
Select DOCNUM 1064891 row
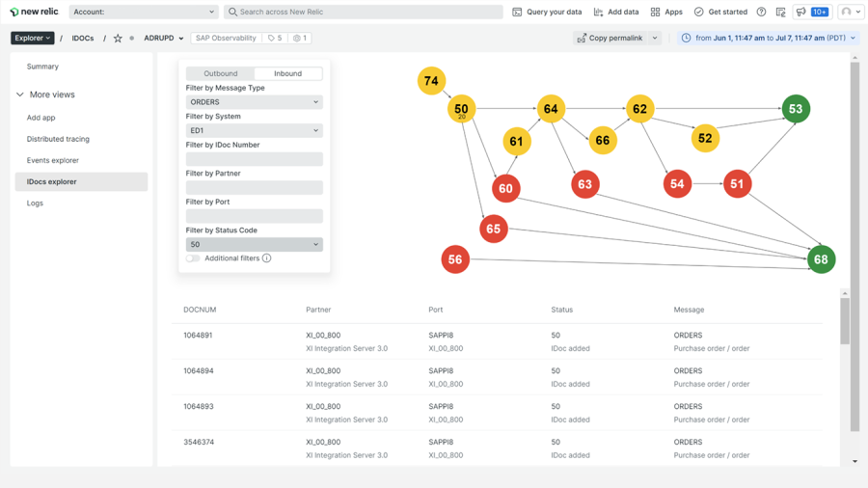click(497, 341)
